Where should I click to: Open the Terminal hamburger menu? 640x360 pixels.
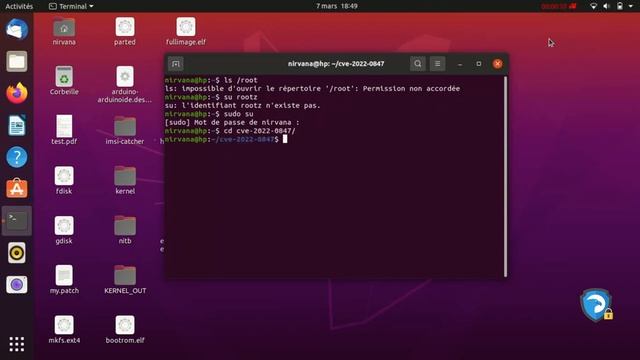pos(437,64)
